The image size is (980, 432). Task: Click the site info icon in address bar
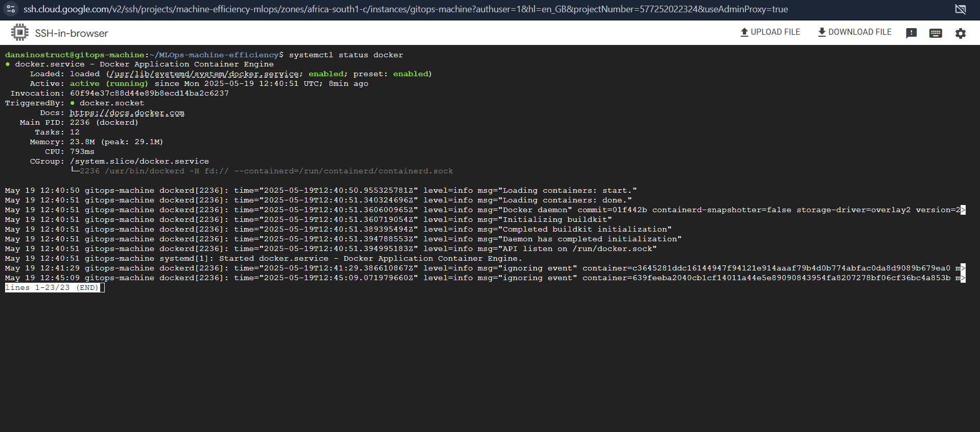[x=11, y=9]
